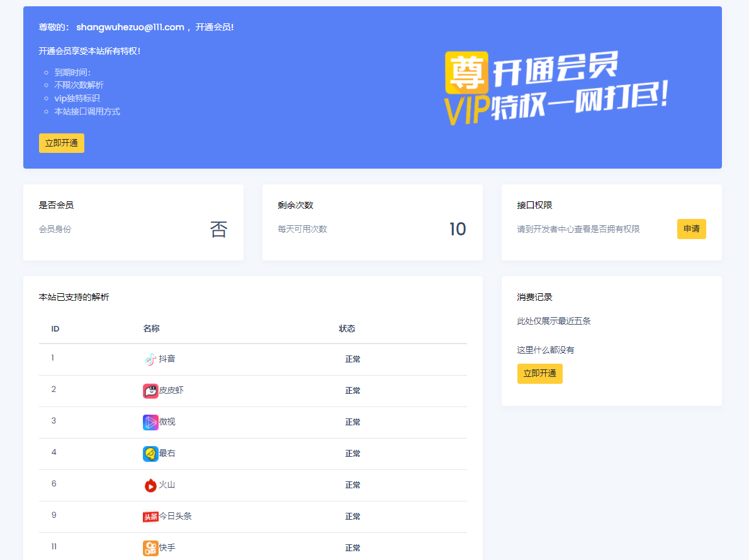Click the 开通会员 VIP banner image
749x560 pixels.
click(x=557, y=88)
